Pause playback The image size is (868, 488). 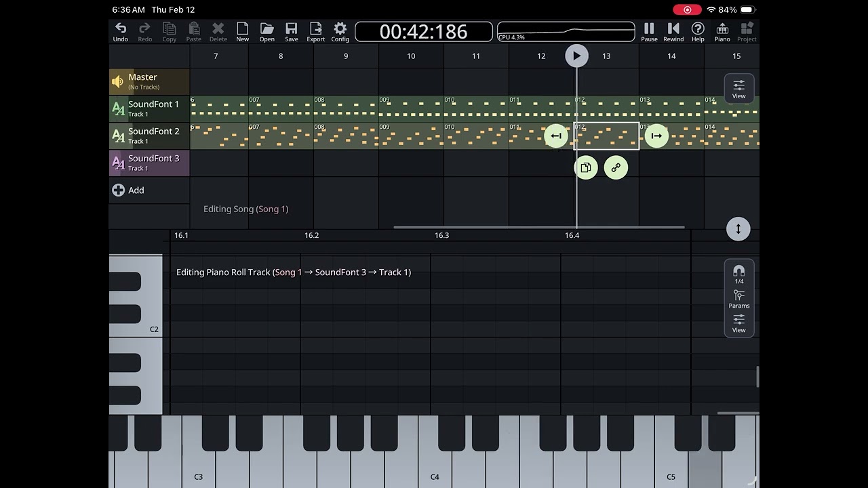tap(649, 32)
